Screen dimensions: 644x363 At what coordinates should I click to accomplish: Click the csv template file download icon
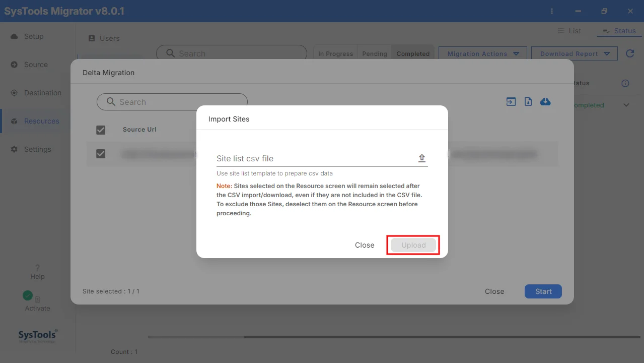[528, 102]
